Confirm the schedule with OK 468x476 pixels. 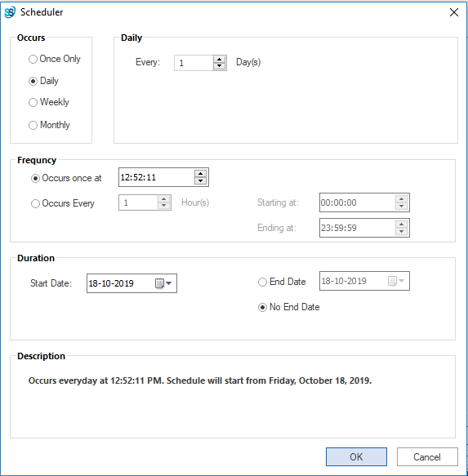(x=356, y=456)
